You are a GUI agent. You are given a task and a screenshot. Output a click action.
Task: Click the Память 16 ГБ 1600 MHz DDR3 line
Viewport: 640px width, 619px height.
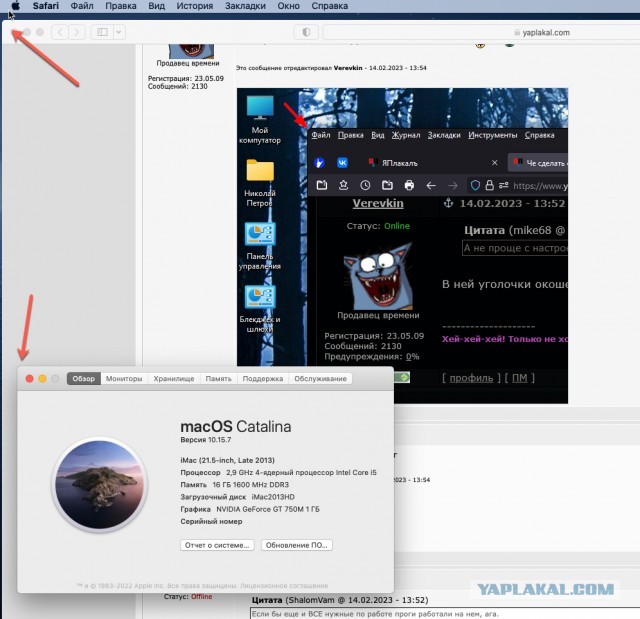[235, 485]
